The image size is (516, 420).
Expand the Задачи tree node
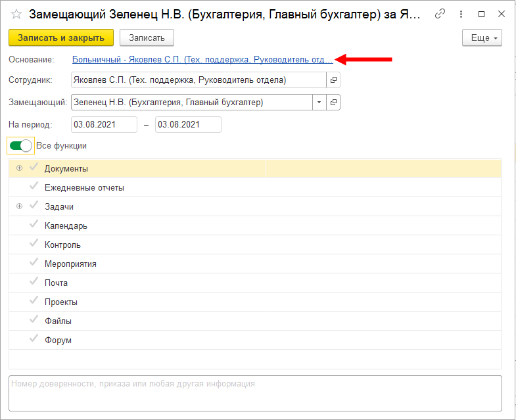pos(19,206)
